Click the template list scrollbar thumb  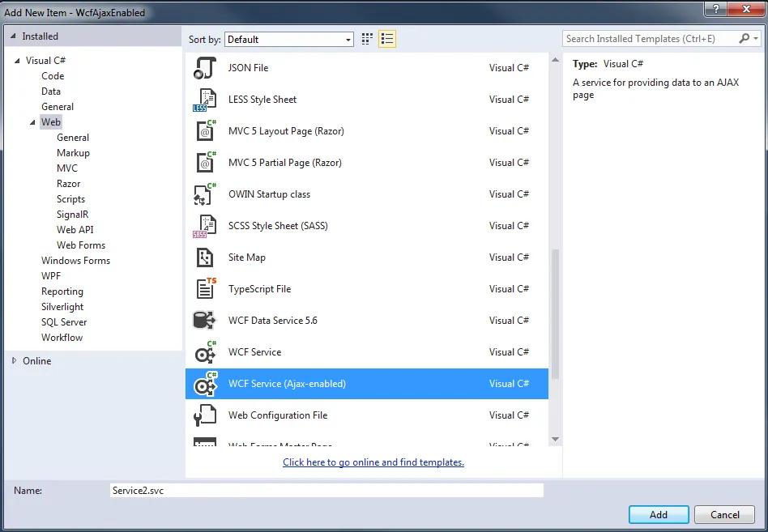pyautogui.click(x=555, y=313)
